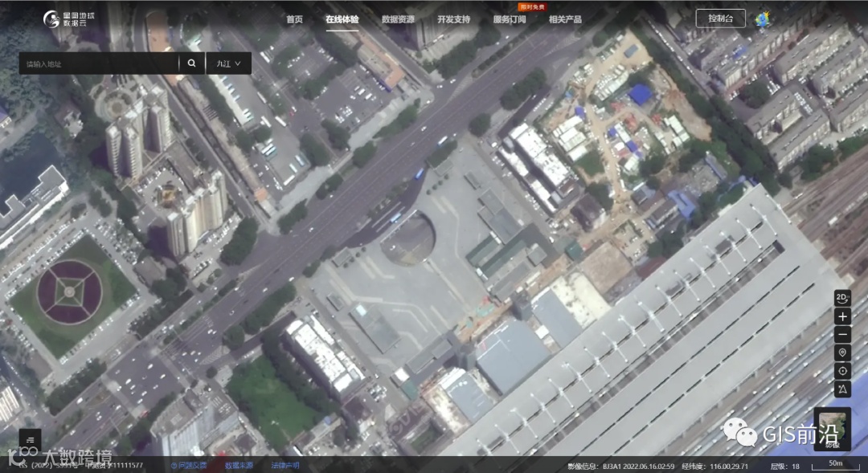Image resolution: width=868 pixels, height=473 pixels.
Task: Zoom out with the minus button
Action: 842,335
